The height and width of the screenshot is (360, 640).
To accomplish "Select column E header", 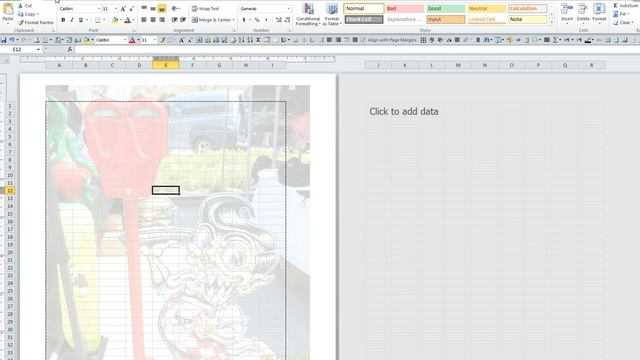I will click(x=166, y=65).
